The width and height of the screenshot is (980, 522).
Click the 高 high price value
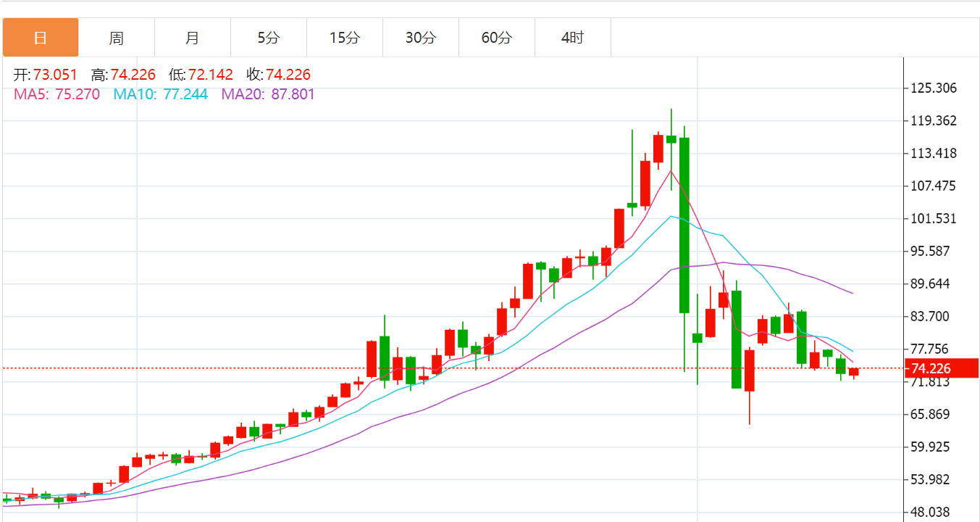[x=133, y=75]
